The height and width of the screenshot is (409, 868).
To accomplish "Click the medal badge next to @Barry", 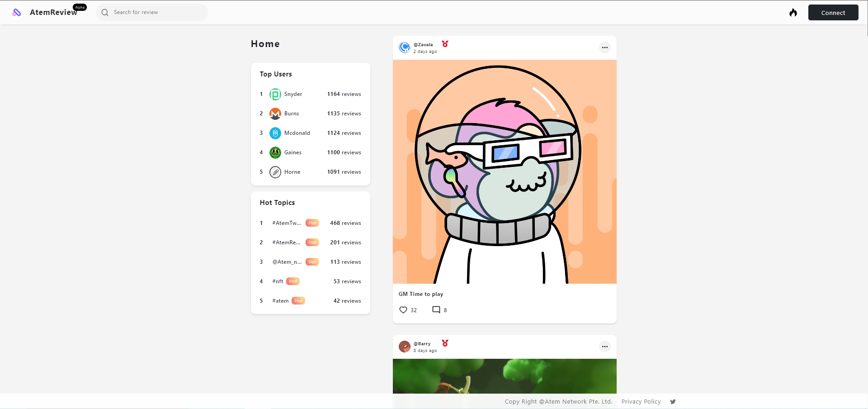I will [x=445, y=343].
